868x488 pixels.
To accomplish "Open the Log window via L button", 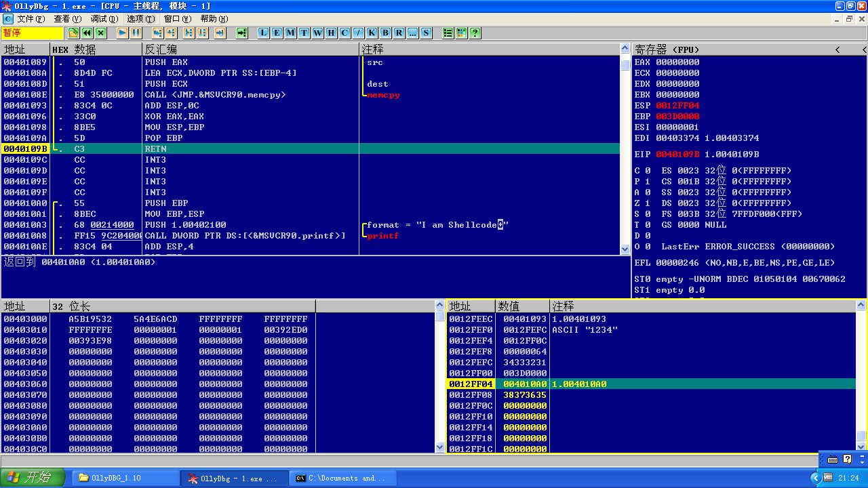I will click(264, 33).
